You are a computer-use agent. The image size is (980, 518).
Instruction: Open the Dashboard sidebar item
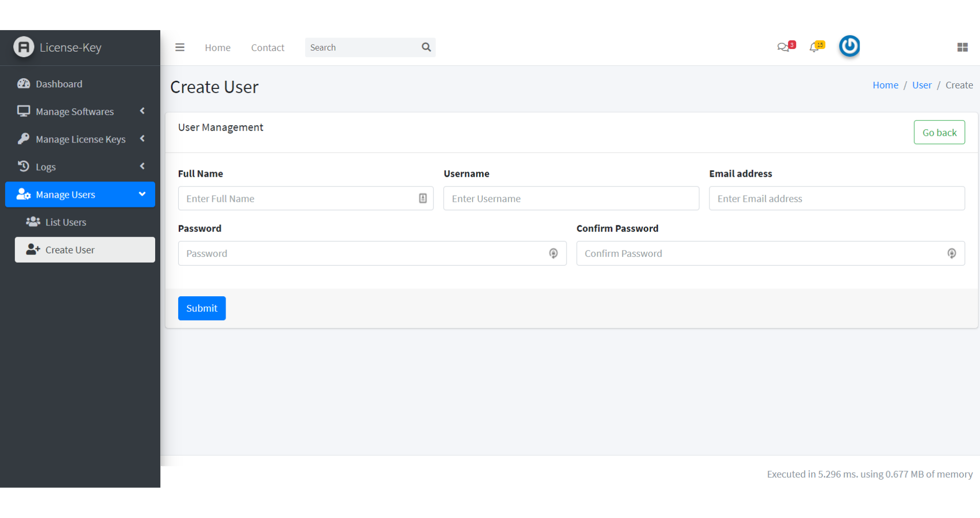pos(59,84)
